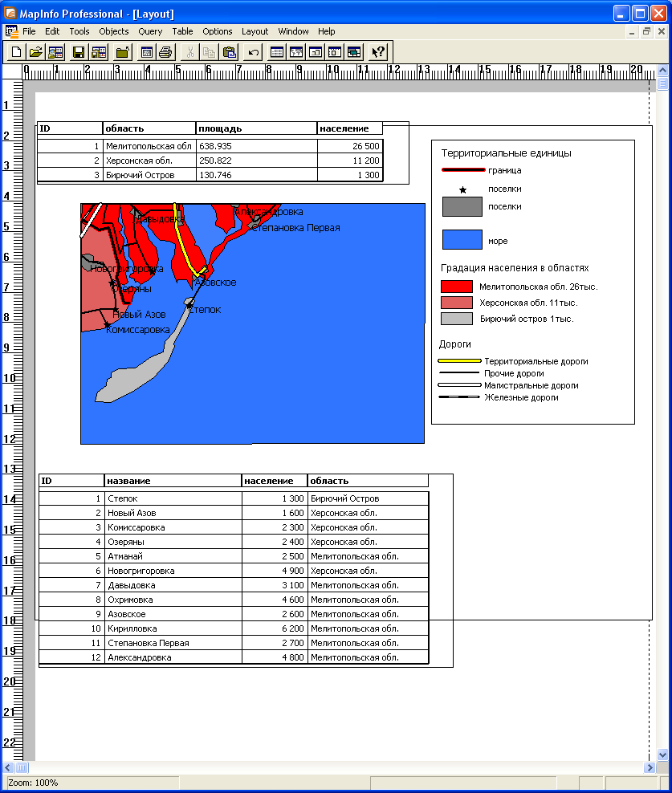Click the 638.935 area cell
The height and width of the screenshot is (793, 672).
point(257,146)
